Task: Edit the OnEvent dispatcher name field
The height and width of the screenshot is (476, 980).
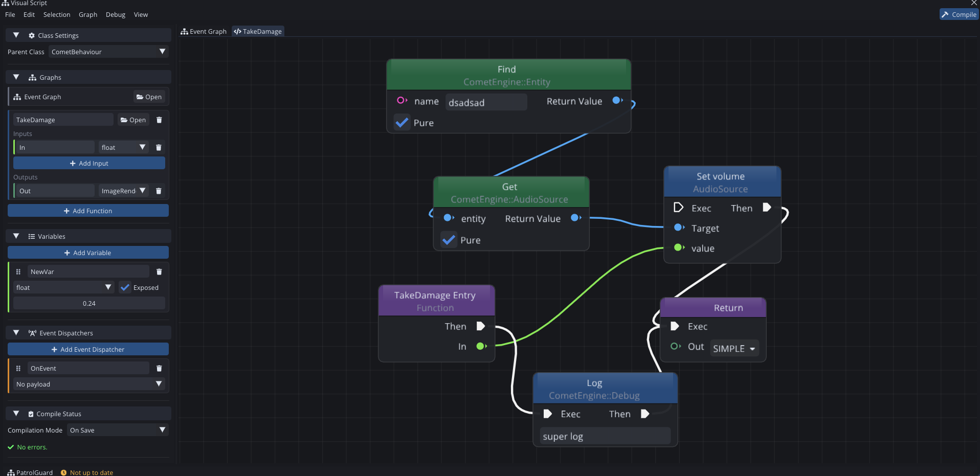Action: click(x=88, y=368)
